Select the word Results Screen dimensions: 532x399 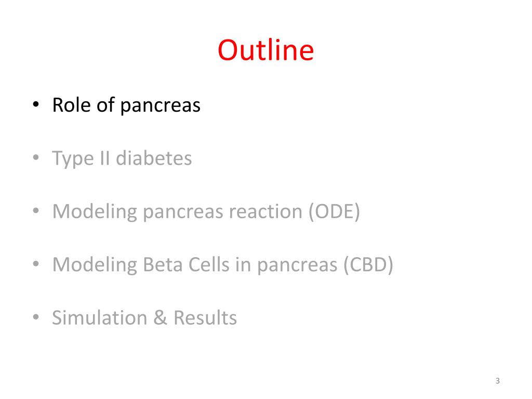click(x=205, y=318)
